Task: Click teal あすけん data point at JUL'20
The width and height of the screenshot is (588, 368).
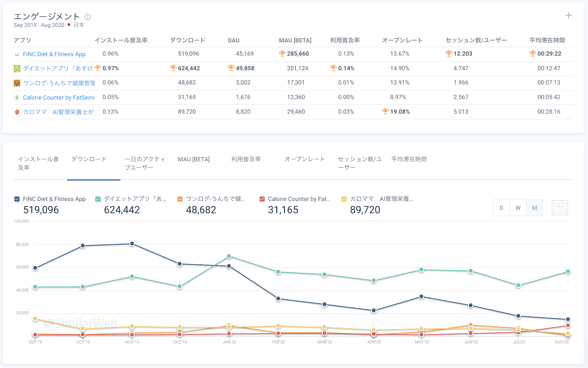Action: 518,285
